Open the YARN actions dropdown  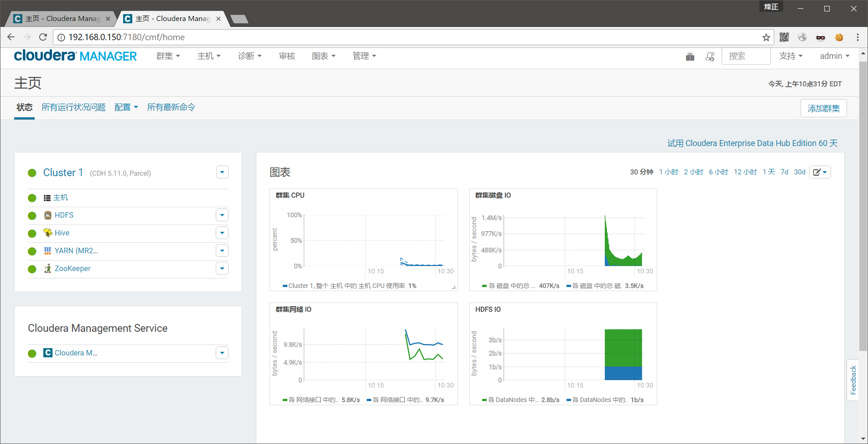222,251
